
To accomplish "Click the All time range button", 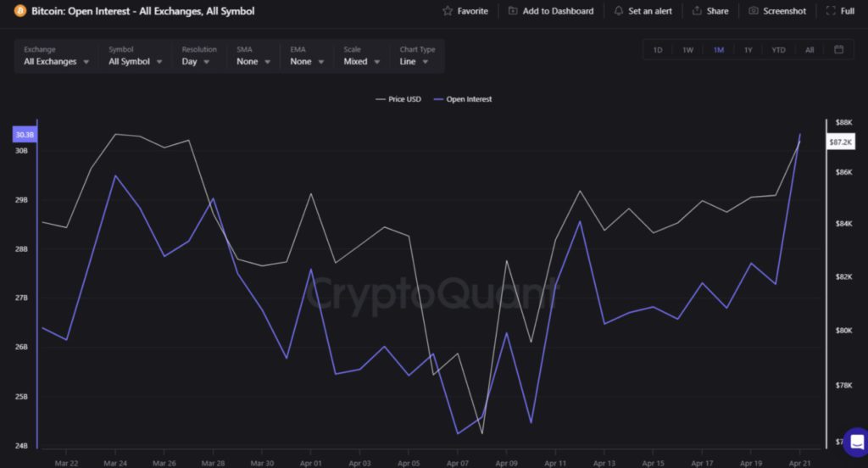I will click(x=810, y=50).
